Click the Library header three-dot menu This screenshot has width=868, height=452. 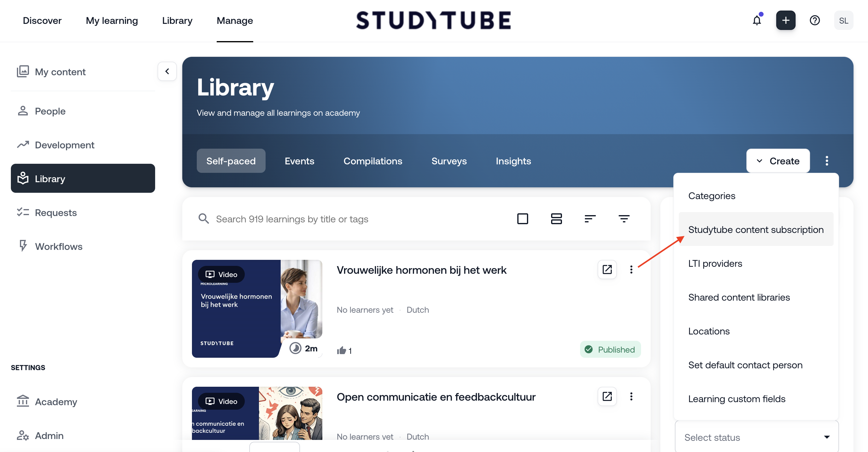point(827,161)
